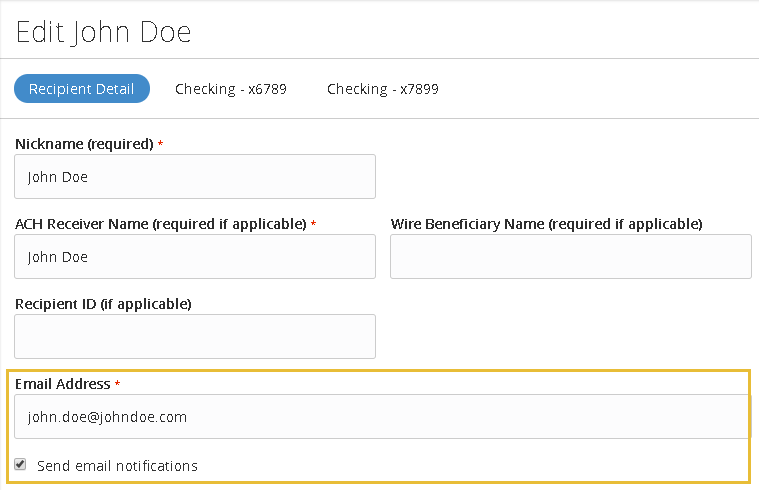This screenshot has height=490, width=759.
Task: Switch to the Recipient Detail tab
Action: coord(81,89)
